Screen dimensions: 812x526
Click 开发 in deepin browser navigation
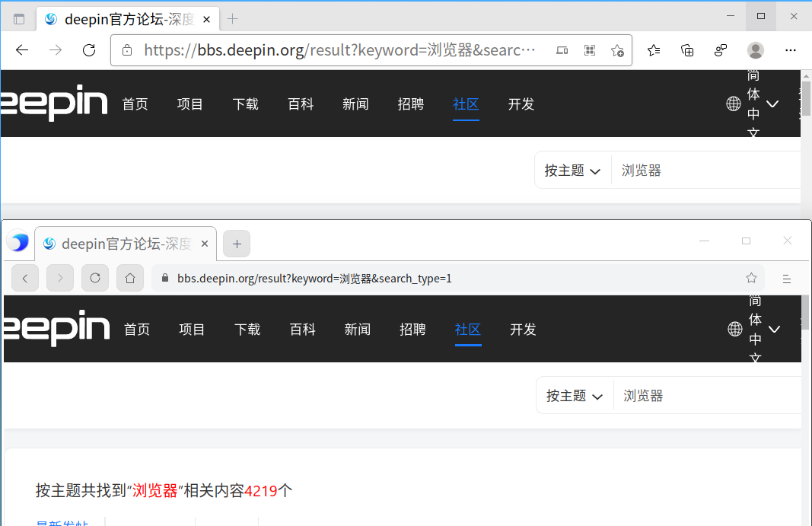click(x=524, y=330)
